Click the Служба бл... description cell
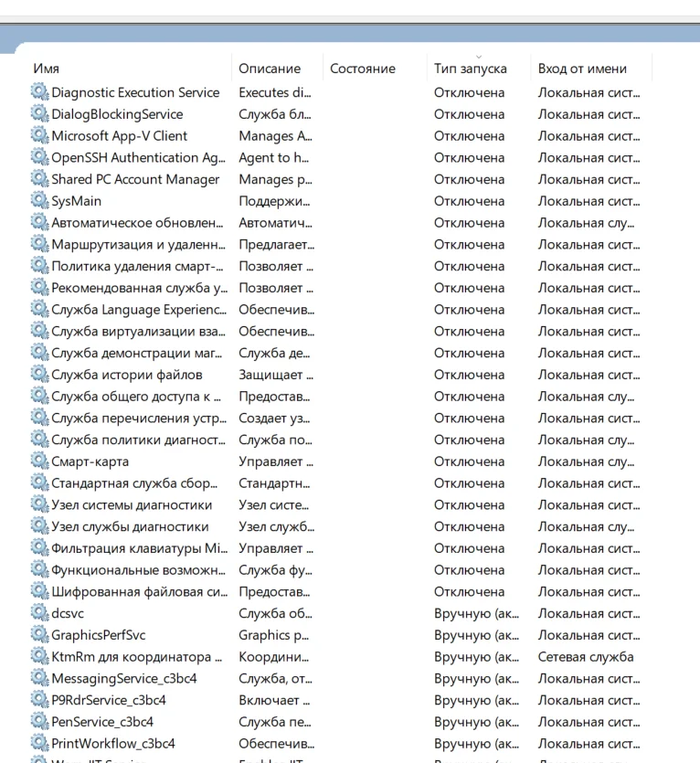 coord(275,114)
